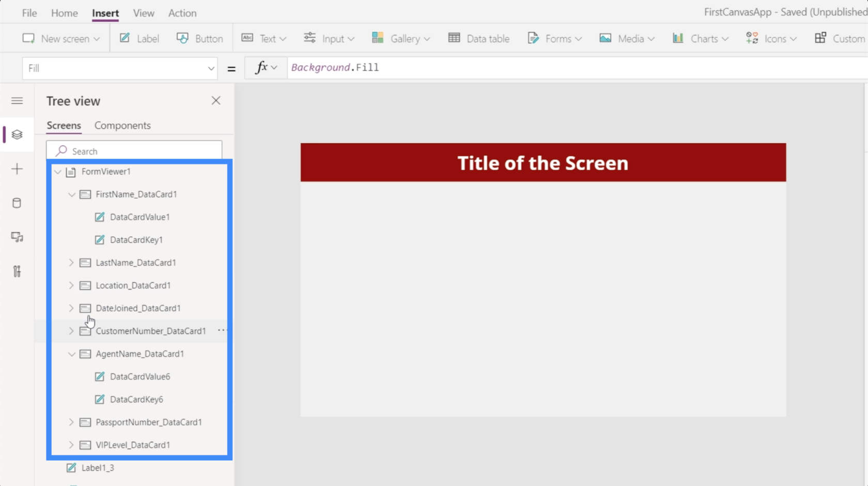Screen dimensions: 868x486
Task: Open the Tree view layers icon
Action: coord(17,134)
